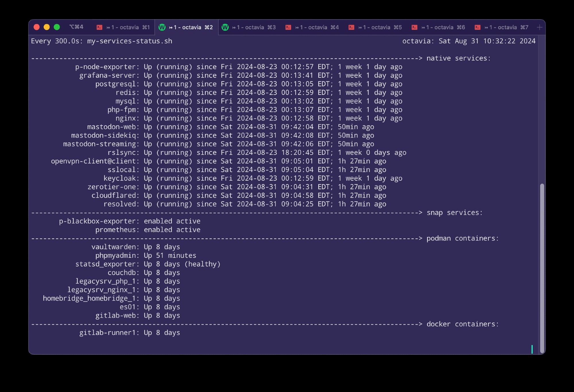Click the 'vaultwarden:' container name
574x392 pixels.
pyautogui.click(x=115, y=247)
